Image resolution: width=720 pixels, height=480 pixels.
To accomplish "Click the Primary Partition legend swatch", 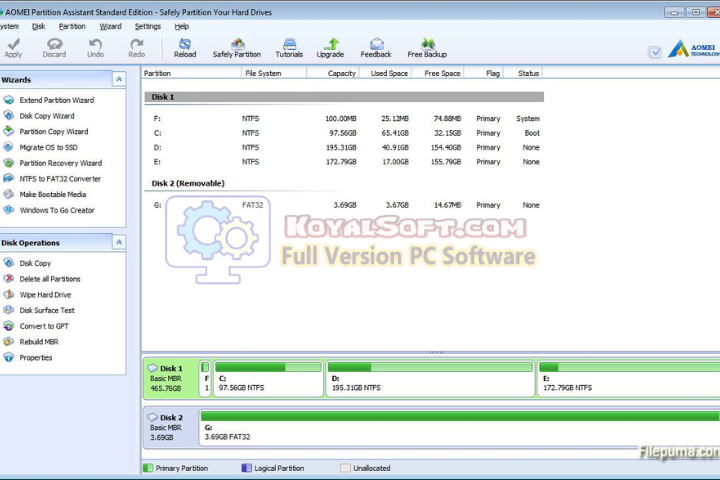I will [x=148, y=468].
